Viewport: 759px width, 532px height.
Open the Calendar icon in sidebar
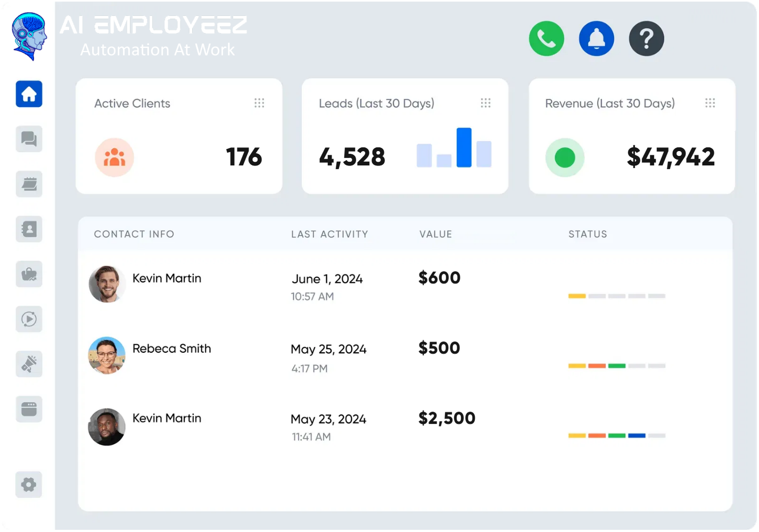click(29, 184)
